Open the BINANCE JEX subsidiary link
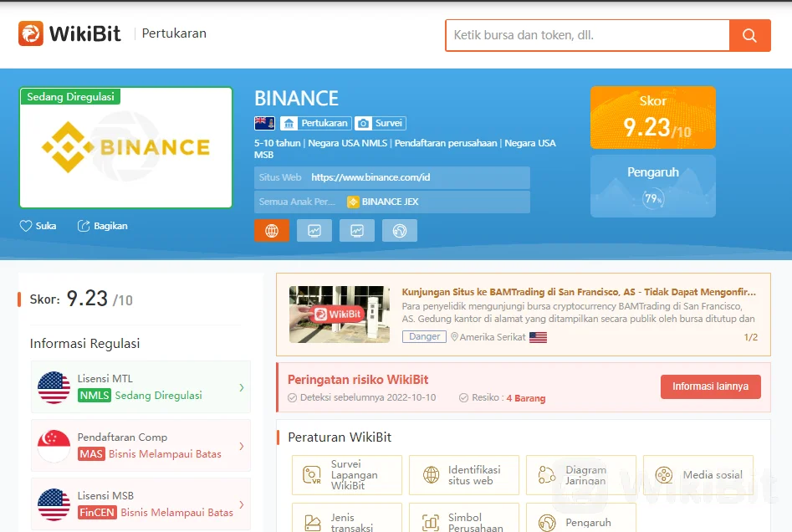Viewport: 792px width, 532px height. click(390, 202)
